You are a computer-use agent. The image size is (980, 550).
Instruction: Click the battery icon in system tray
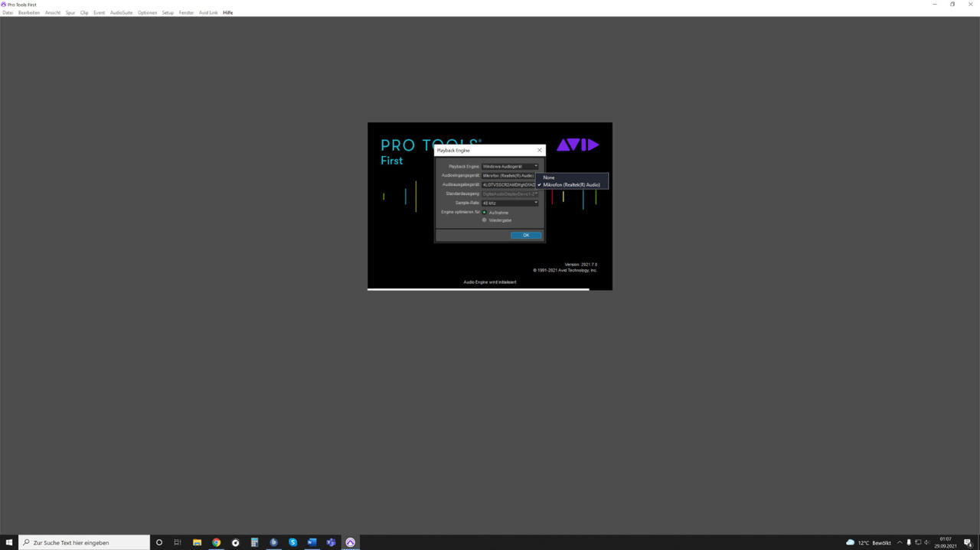coord(909,542)
